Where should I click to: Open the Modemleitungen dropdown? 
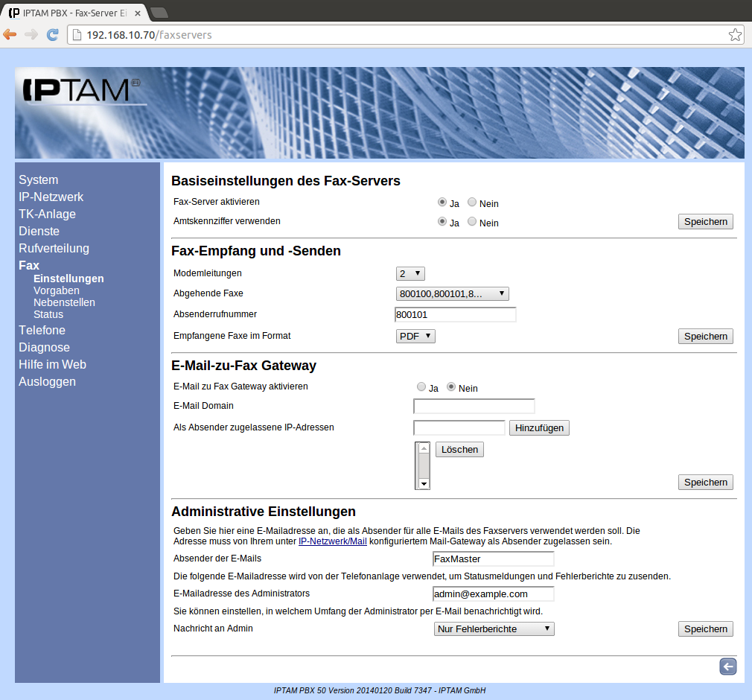[410, 274]
